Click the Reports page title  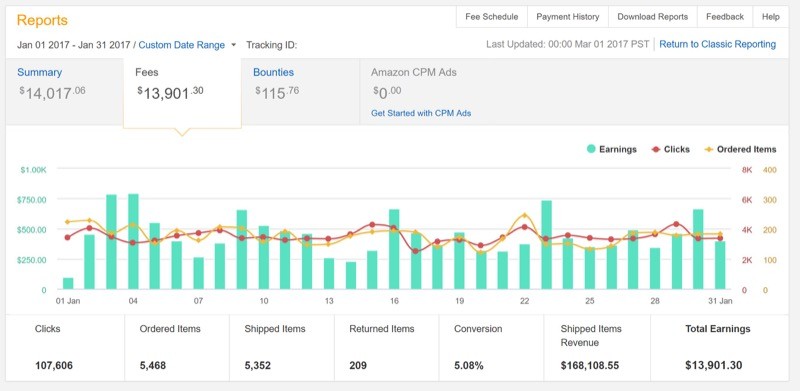[42, 20]
